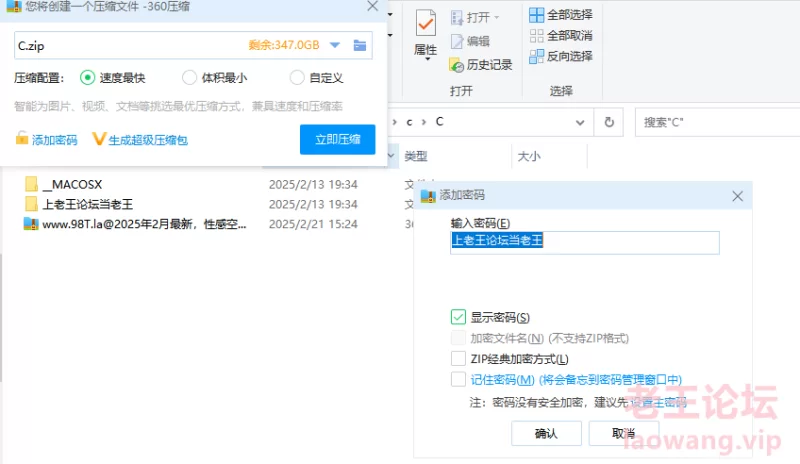Close the 添加密码 dialog

click(737, 196)
